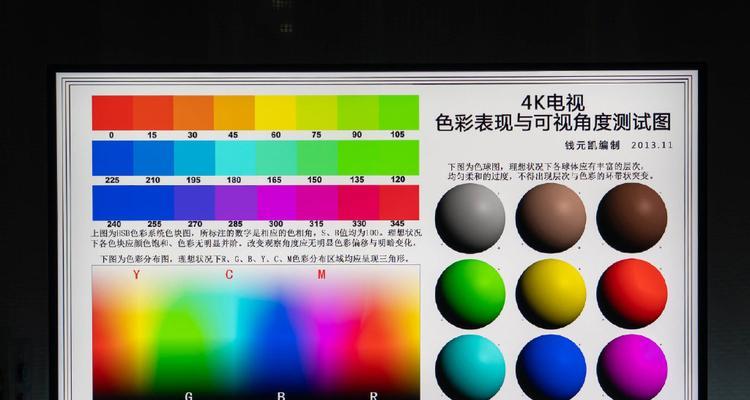Select the blue sphere
This screenshot has width=750, height=400.
[x=551, y=367]
